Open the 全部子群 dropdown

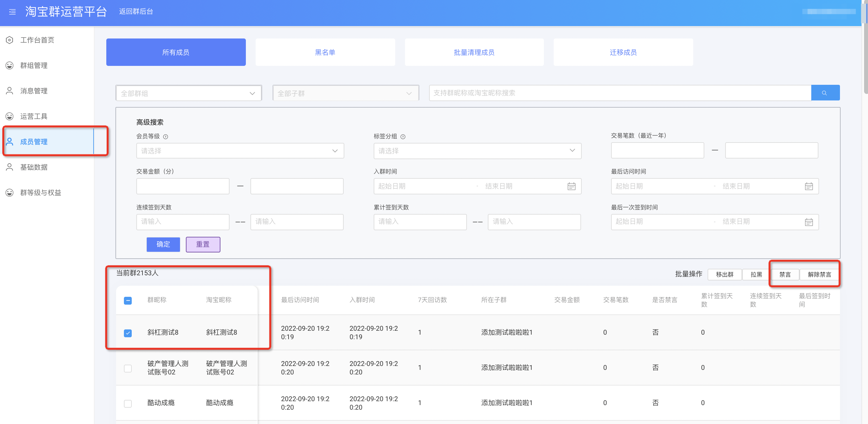pyautogui.click(x=346, y=93)
